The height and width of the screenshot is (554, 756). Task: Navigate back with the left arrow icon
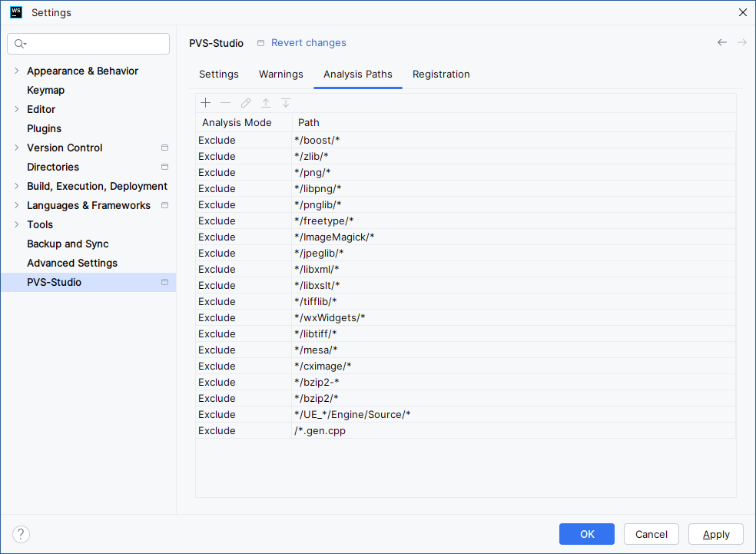pyautogui.click(x=721, y=42)
